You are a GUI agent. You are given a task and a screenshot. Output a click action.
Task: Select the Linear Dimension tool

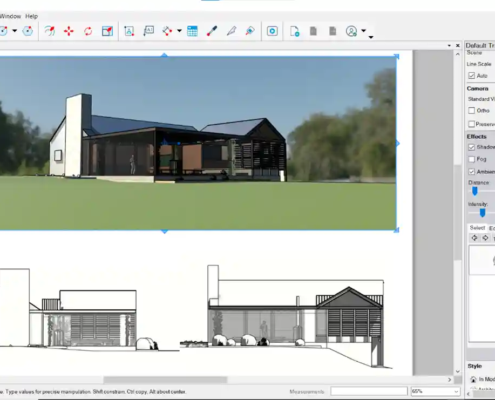pos(167,31)
